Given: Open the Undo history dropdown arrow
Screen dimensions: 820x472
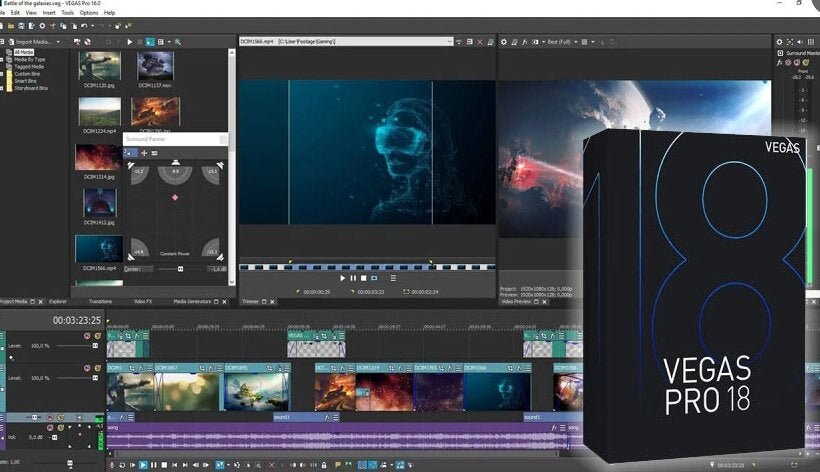Looking at the screenshot, I should (93, 26).
